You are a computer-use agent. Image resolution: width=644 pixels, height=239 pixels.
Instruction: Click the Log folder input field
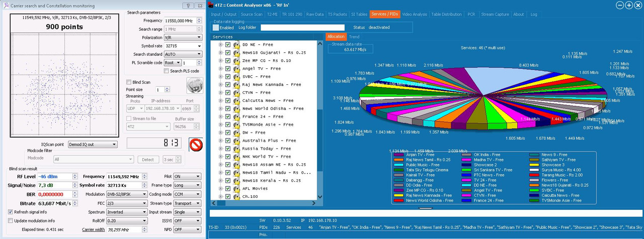click(x=302, y=28)
